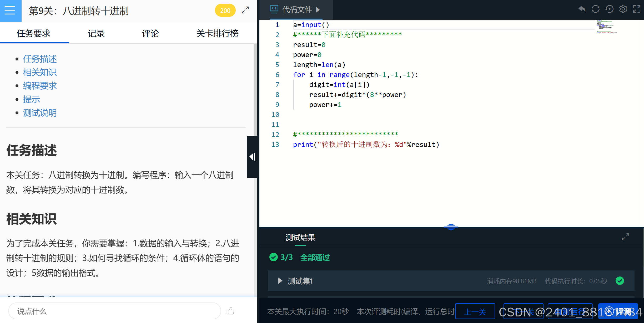Collapse the left task panel handle
The width and height of the screenshot is (644, 323).
click(252, 157)
